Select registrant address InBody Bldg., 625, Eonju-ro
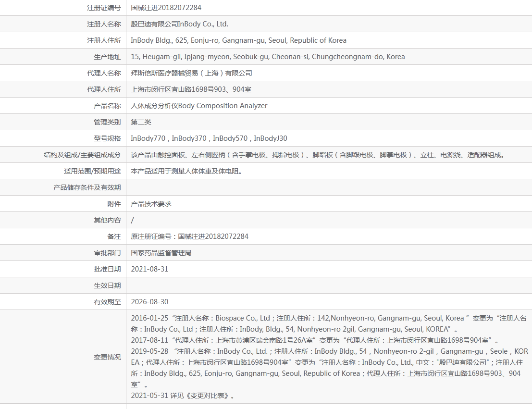 [238, 40]
